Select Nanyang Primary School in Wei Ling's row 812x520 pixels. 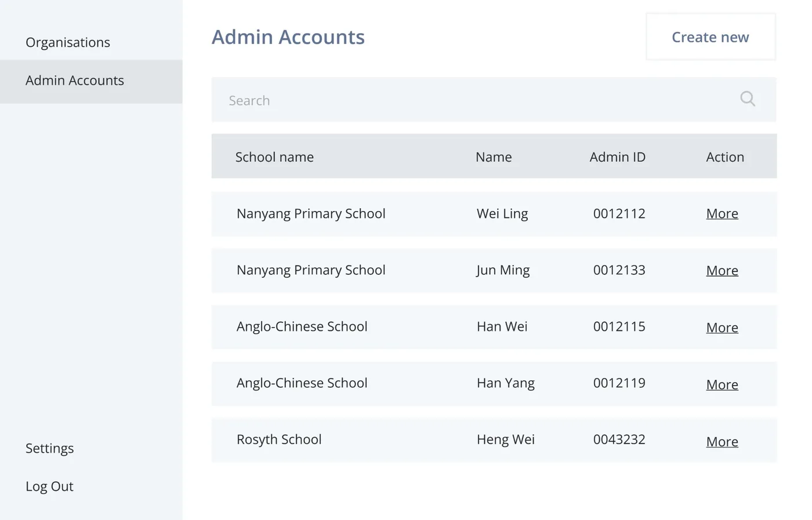(311, 214)
